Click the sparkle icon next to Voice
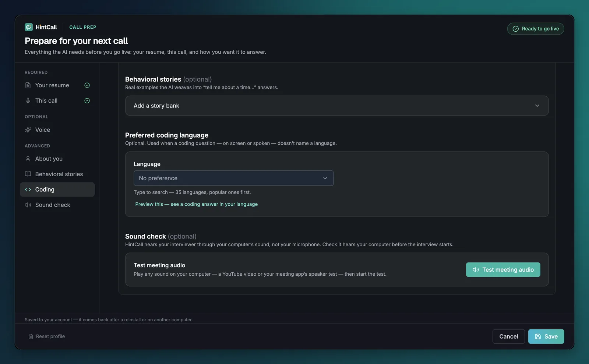Viewport: 589px width, 364px height. coord(28,130)
